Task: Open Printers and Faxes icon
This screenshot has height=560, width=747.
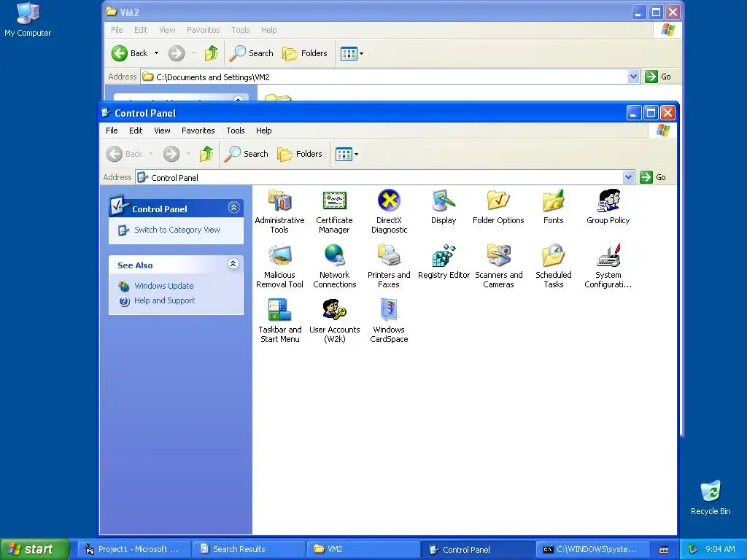Action: click(390, 265)
